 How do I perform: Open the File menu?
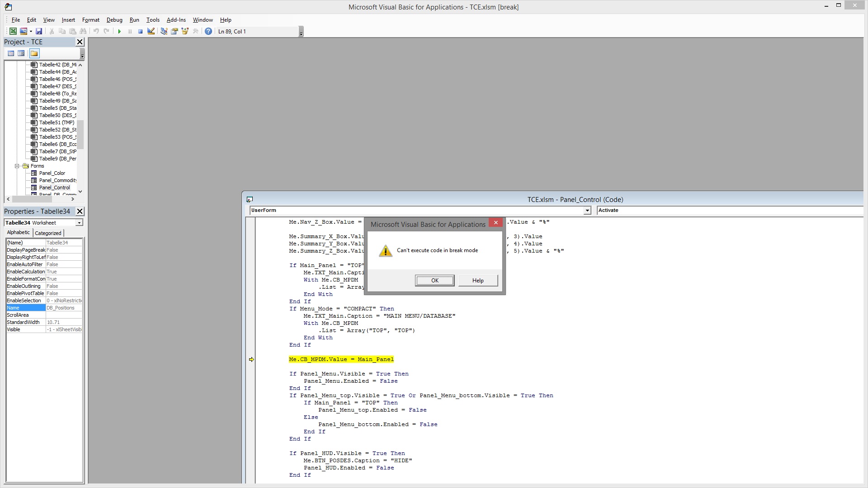point(16,20)
